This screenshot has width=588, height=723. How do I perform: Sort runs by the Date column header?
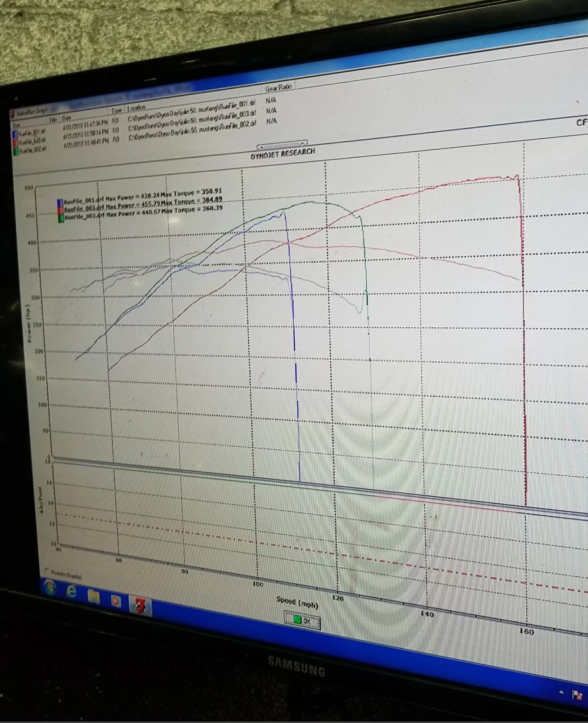point(67,118)
